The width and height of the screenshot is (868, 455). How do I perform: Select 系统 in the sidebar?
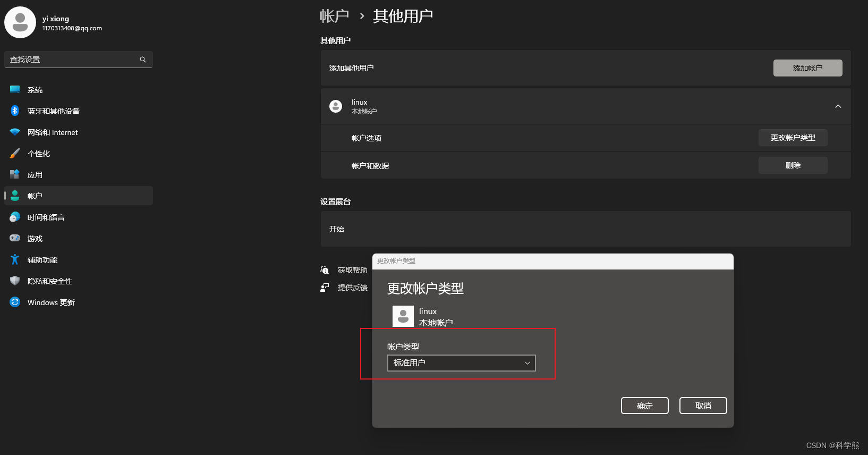click(x=79, y=90)
